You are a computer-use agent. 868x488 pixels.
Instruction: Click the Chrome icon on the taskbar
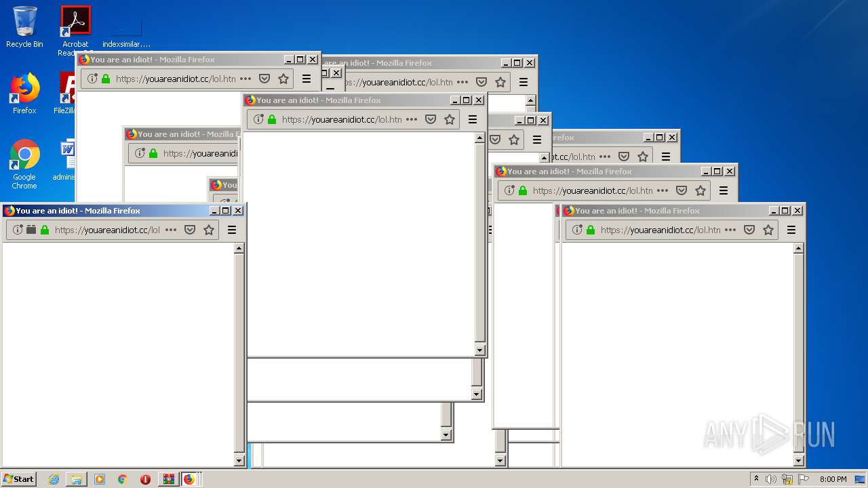coord(123,479)
